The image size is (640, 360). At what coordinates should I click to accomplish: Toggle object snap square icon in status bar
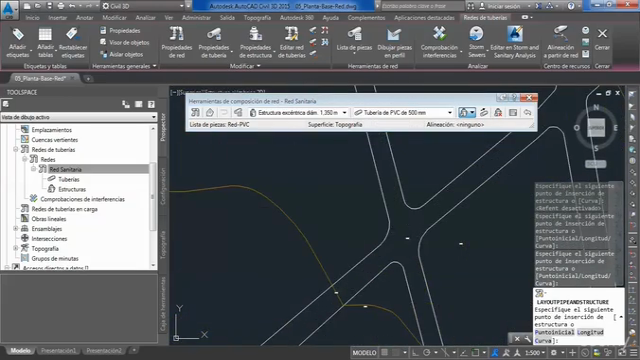point(475,352)
